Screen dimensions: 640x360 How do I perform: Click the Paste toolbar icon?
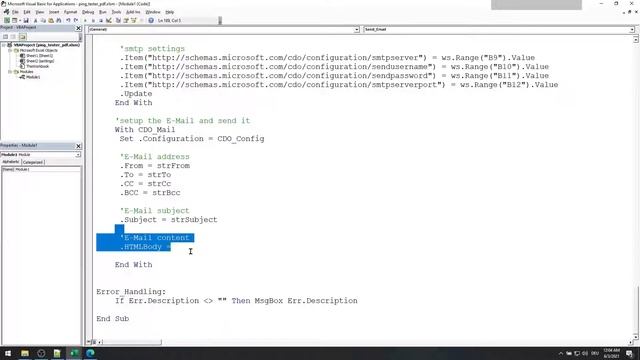point(51,20)
